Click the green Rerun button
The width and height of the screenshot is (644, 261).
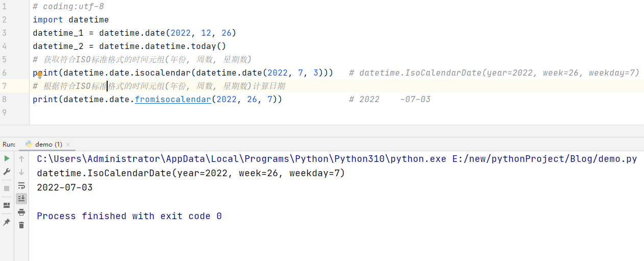[7, 158]
